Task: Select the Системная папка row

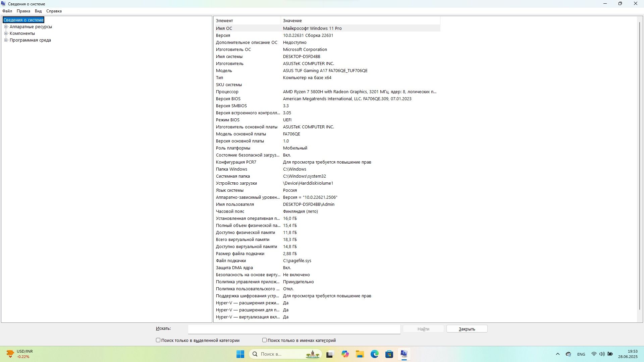Action: 327,176
